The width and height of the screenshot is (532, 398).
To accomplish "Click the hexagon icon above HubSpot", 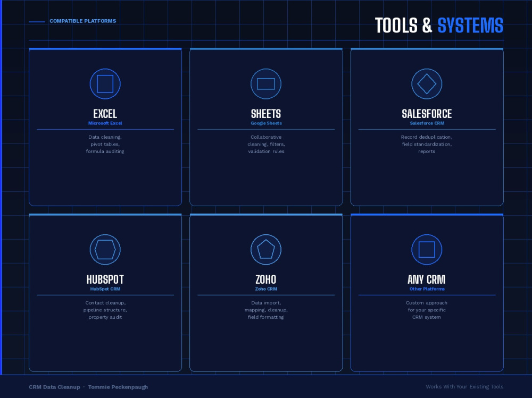I will pos(105,250).
